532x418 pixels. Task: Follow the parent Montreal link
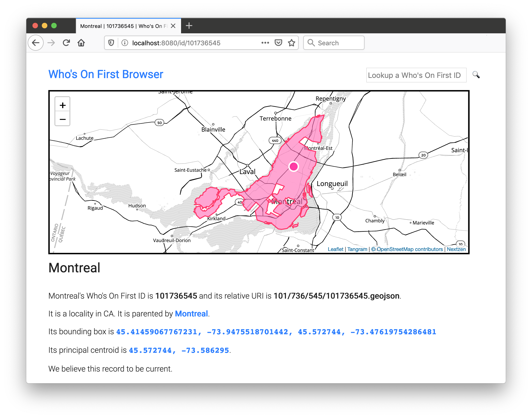tap(191, 314)
